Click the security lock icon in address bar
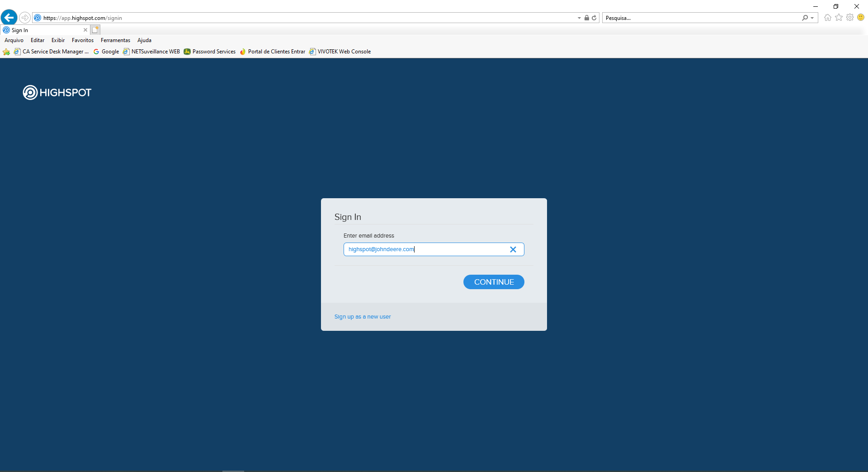This screenshot has height=472, width=868. click(587, 18)
